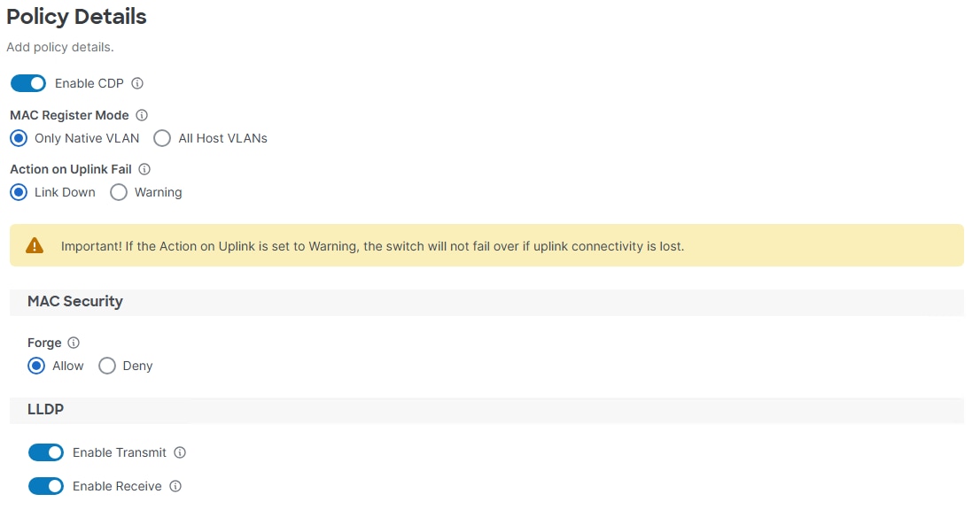Click the Important uplink warning message text
This screenshot has width=980, height=525.
(372, 247)
